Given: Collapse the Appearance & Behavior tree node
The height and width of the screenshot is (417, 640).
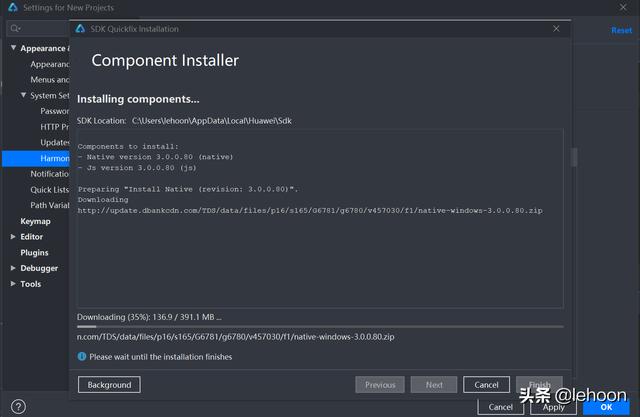Looking at the screenshot, I should click(x=13, y=48).
